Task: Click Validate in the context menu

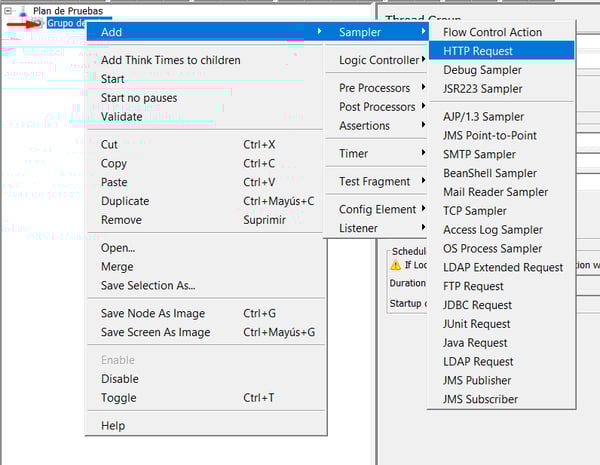Action: point(122,116)
